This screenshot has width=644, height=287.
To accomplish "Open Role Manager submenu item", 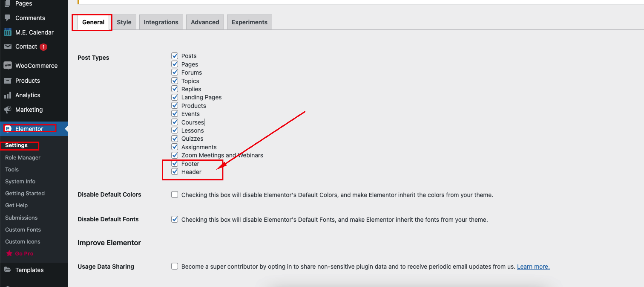I will click(23, 157).
